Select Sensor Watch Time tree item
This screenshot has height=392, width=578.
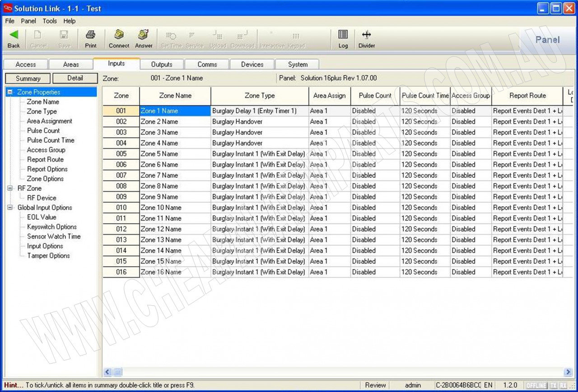pyautogui.click(x=54, y=236)
